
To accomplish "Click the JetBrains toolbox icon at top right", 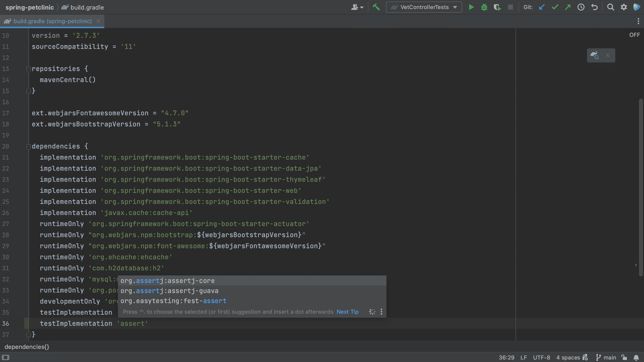I will [x=637, y=7].
